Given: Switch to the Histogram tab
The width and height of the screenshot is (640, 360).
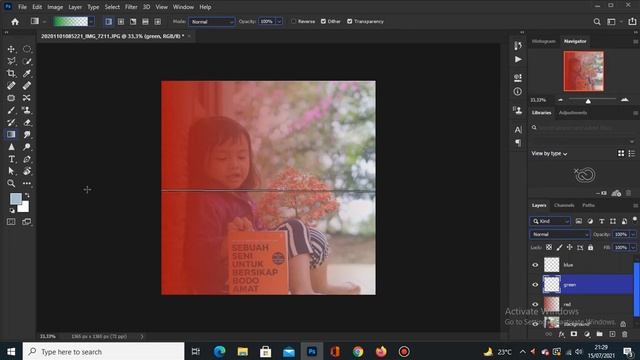Looking at the screenshot, I should (x=544, y=41).
